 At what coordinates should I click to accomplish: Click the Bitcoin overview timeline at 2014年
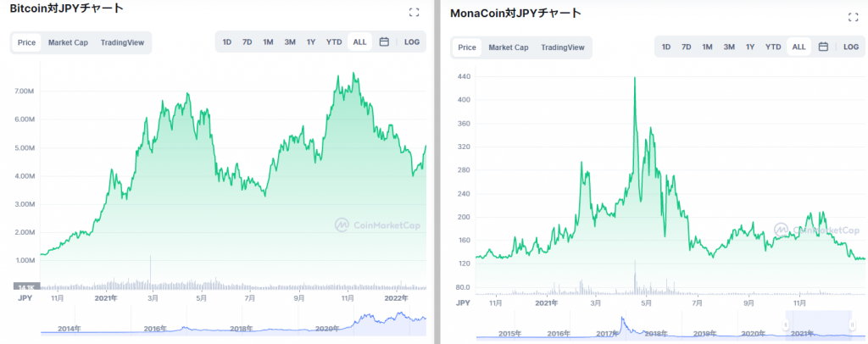click(70, 329)
